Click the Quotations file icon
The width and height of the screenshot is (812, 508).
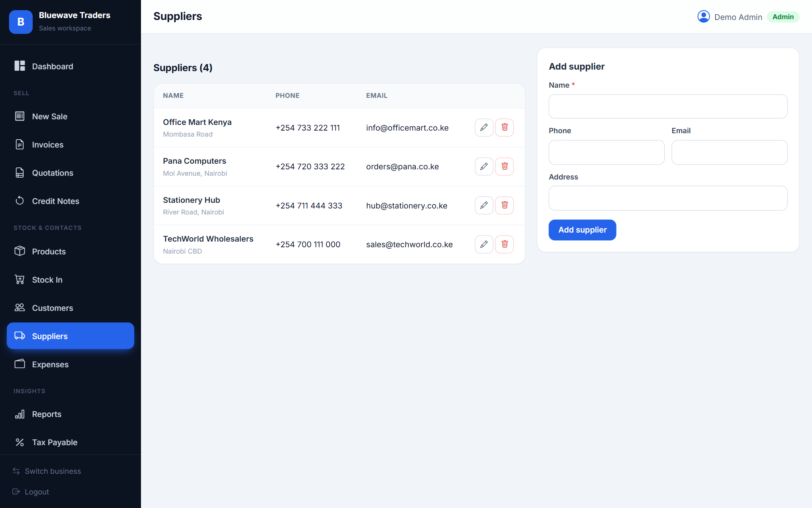(x=20, y=173)
